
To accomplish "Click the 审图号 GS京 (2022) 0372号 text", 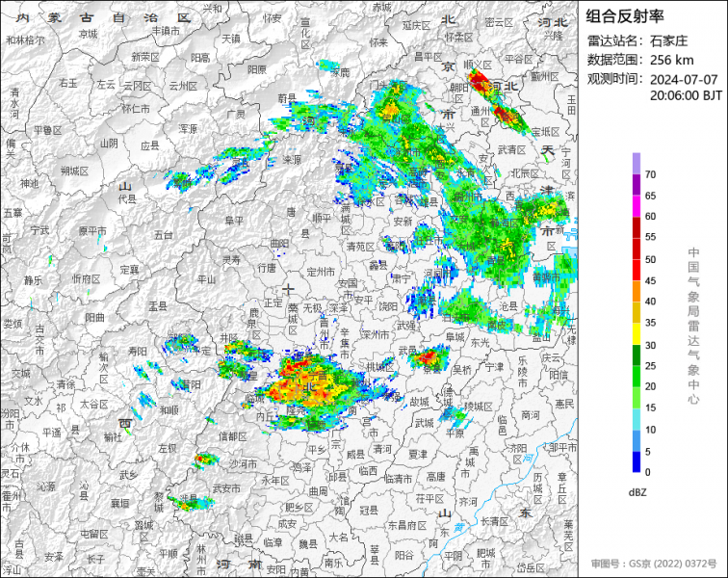I will (x=654, y=562).
